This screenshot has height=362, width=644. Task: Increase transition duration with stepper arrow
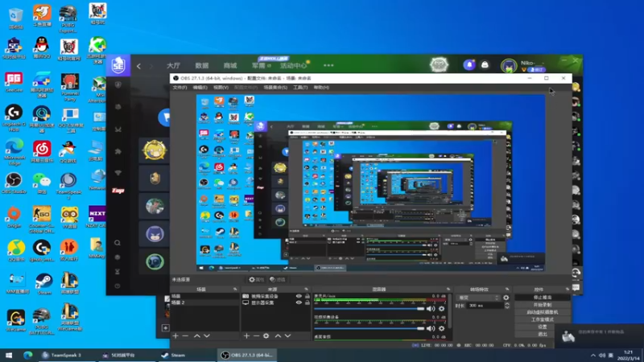point(507,304)
